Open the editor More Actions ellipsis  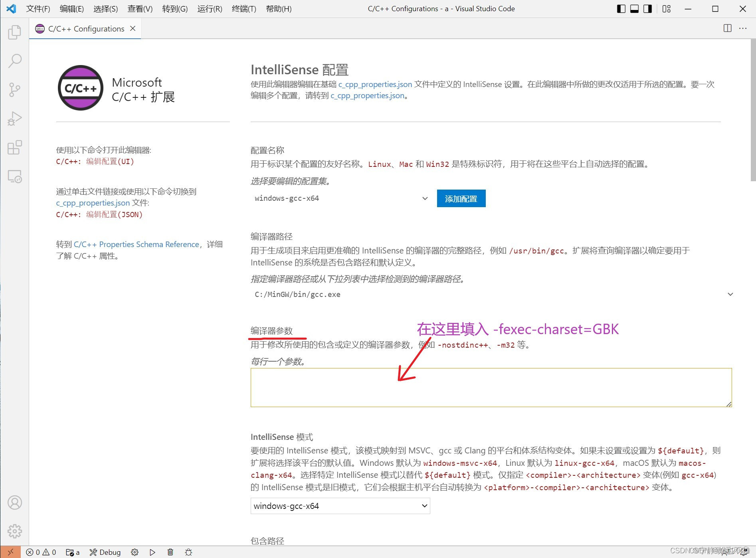coord(743,28)
